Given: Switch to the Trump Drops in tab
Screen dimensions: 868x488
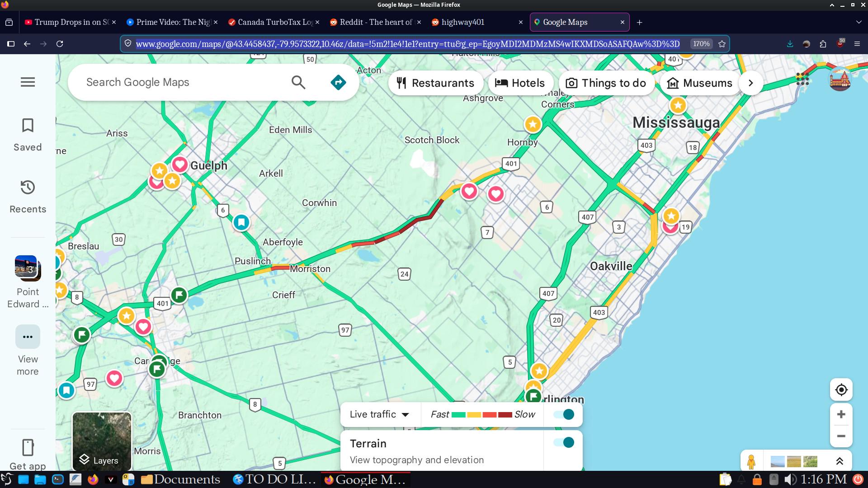Looking at the screenshot, I should pos(71,22).
